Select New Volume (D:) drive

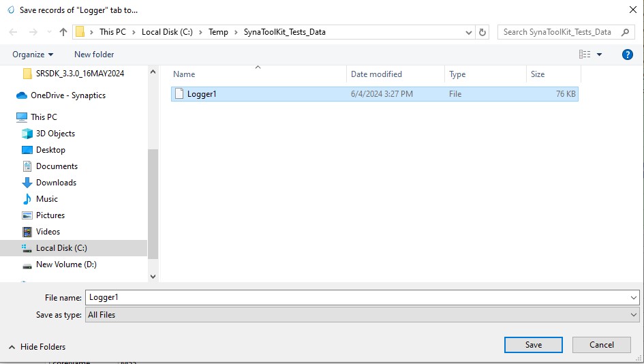(65, 264)
